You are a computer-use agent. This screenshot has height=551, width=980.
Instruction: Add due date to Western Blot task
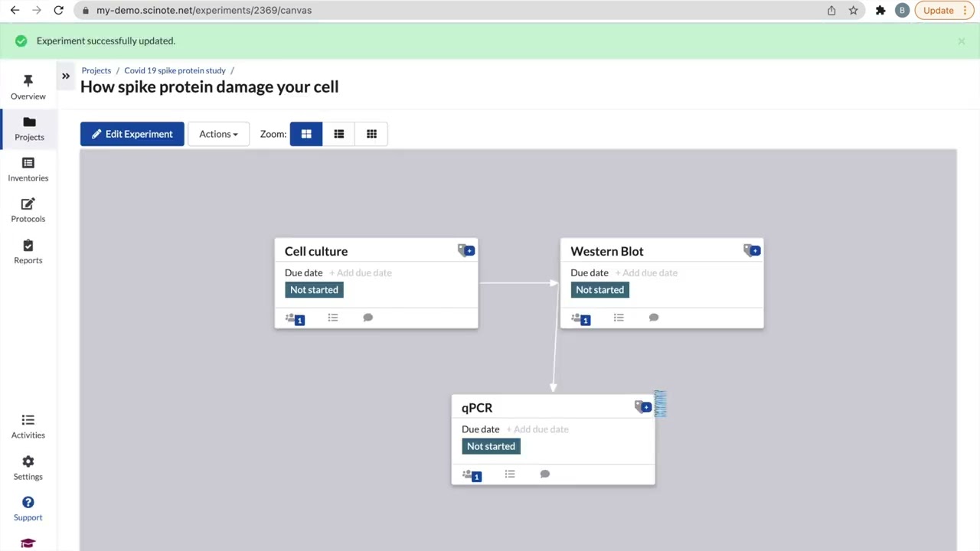click(x=646, y=272)
